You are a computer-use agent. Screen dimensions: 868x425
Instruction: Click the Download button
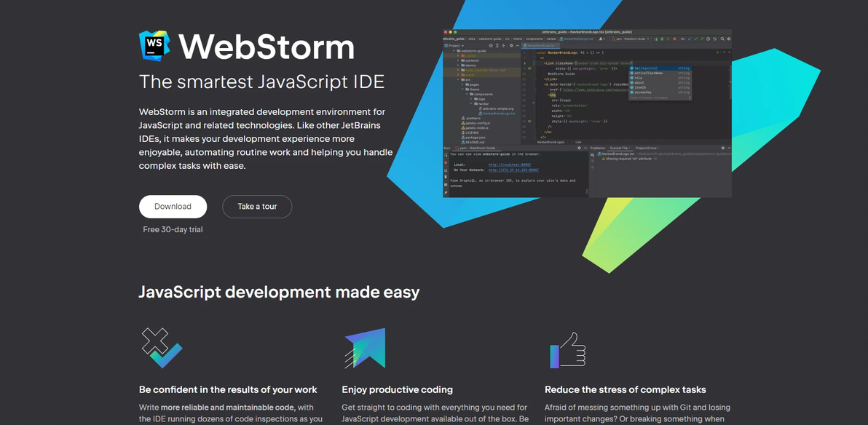pos(173,207)
